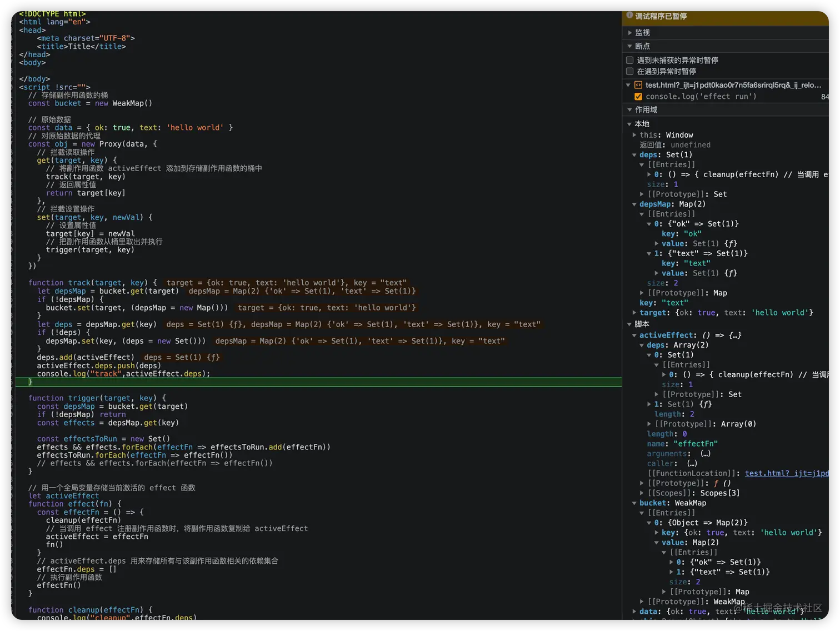The image size is (840, 631).
Task: Click the 'length: 0' property row
Action: tap(667, 434)
